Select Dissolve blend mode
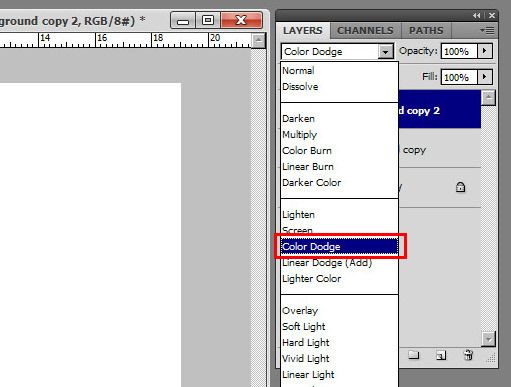This screenshot has width=511, height=387. 339,87
